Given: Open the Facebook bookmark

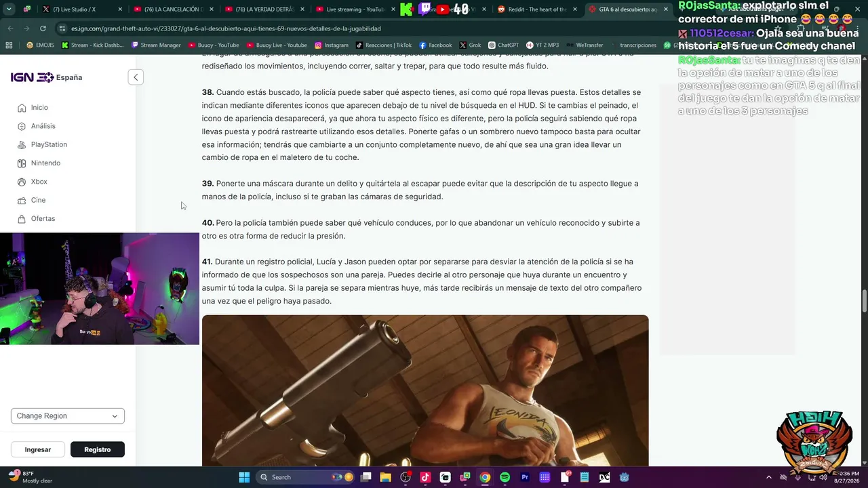Looking at the screenshot, I should 435,45.
